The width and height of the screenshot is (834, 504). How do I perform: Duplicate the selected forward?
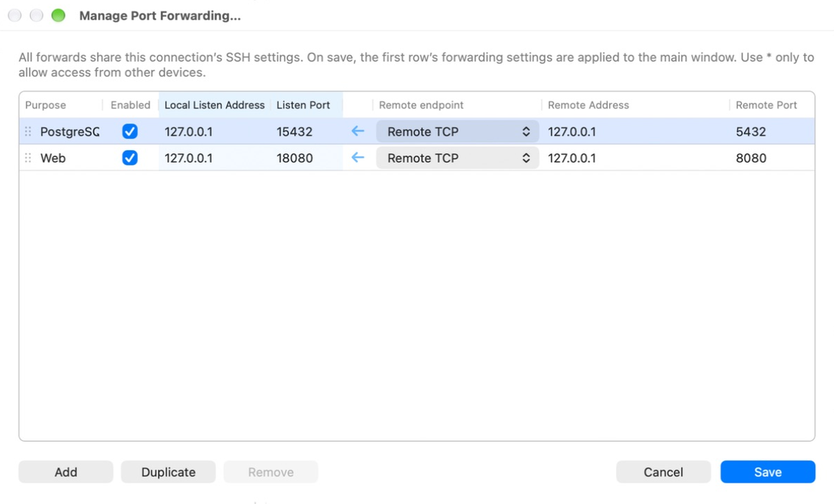coord(168,472)
